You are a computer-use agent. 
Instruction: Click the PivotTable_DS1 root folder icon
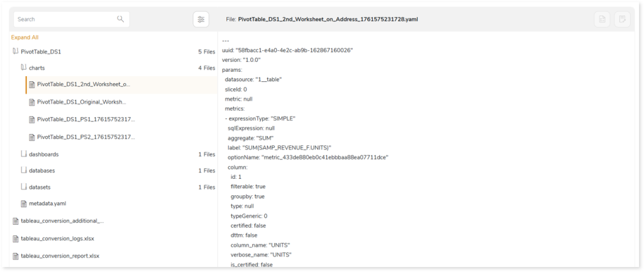coord(16,52)
